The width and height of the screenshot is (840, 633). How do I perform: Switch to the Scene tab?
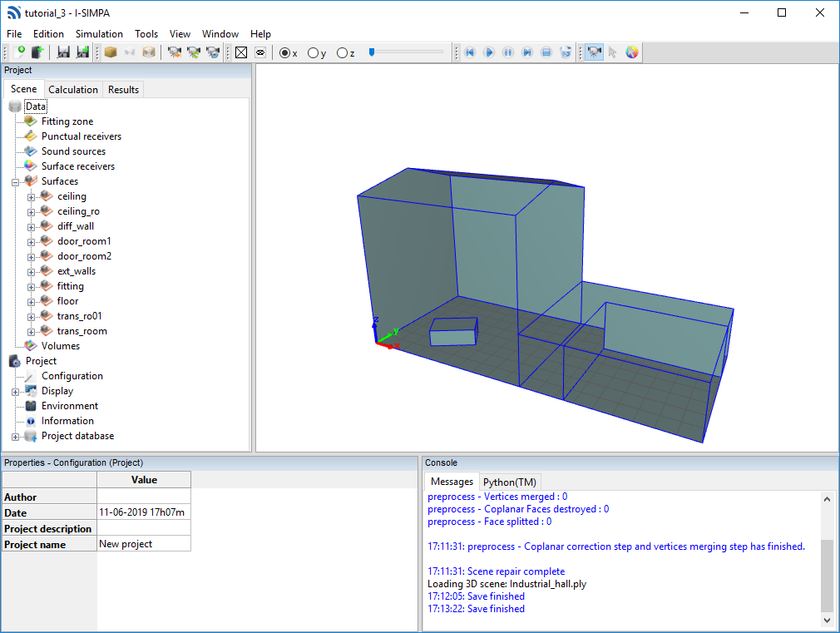click(x=23, y=89)
